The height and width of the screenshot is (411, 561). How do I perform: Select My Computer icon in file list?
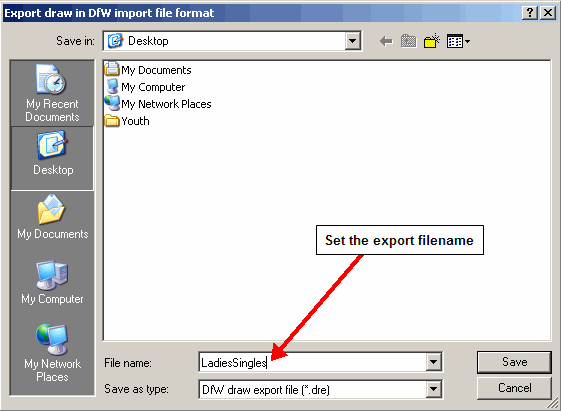click(112, 86)
